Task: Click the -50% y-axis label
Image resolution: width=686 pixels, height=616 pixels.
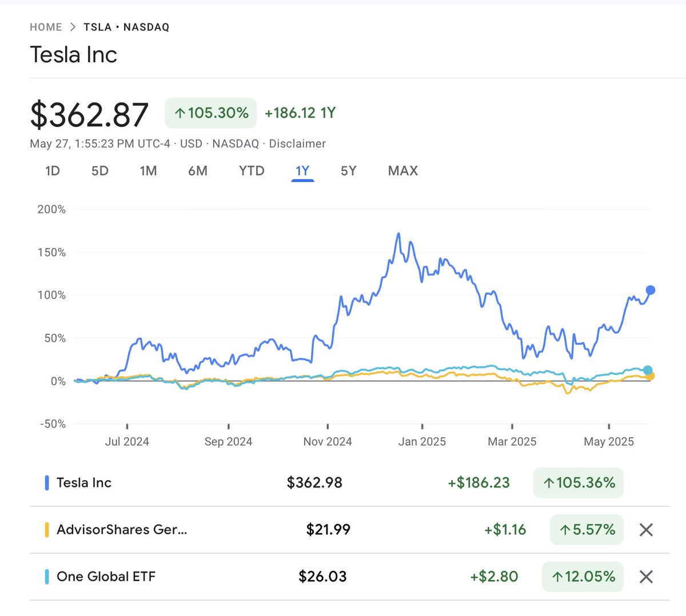Action: tap(53, 424)
